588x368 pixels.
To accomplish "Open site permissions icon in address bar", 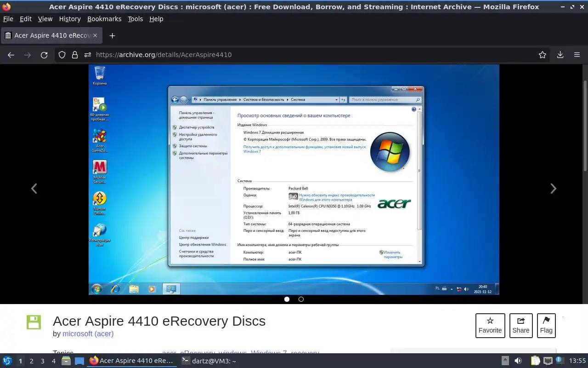I will 88,55.
